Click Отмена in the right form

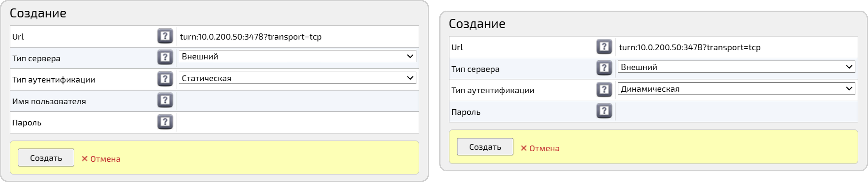click(x=545, y=148)
